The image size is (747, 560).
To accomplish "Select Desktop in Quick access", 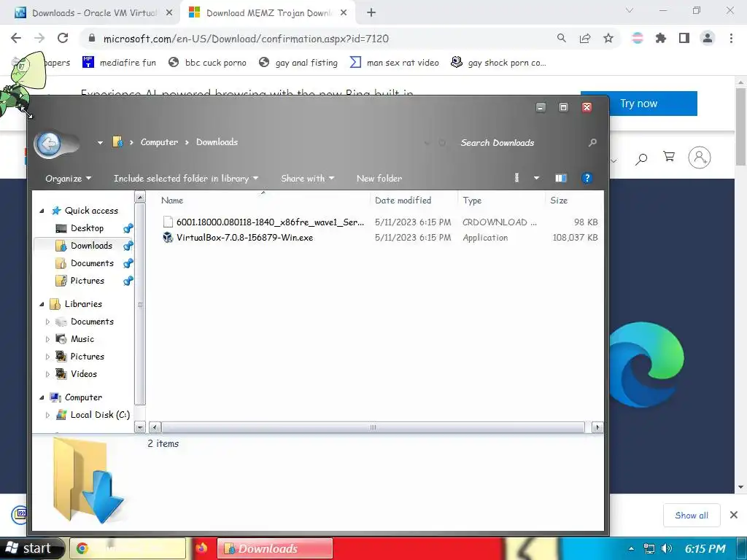I will (x=88, y=228).
